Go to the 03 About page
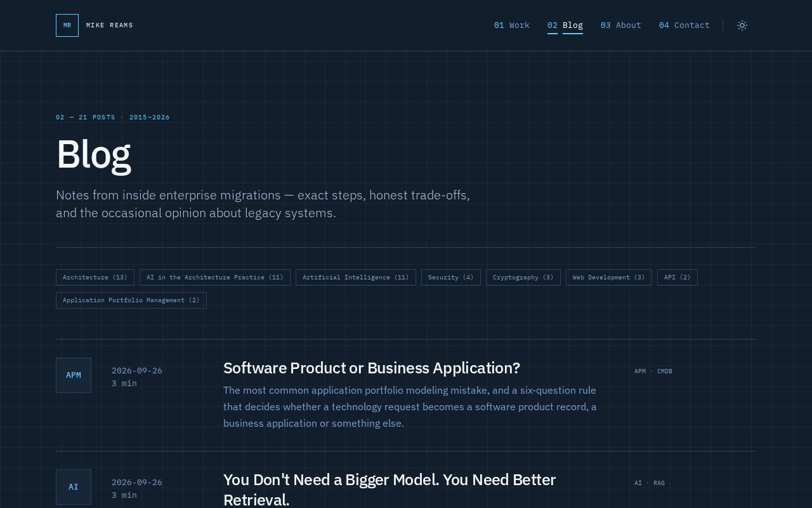Image resolution: width=812 pixels, height=508 pixels. (621, 25)
